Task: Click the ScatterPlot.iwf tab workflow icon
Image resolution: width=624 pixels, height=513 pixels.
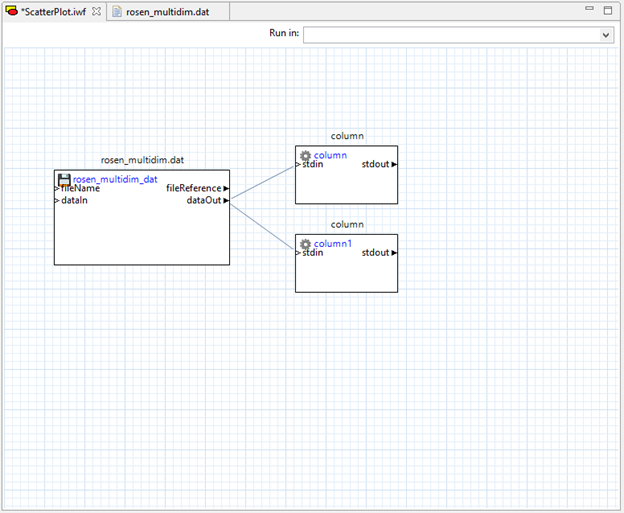Action: pos(12,12)
